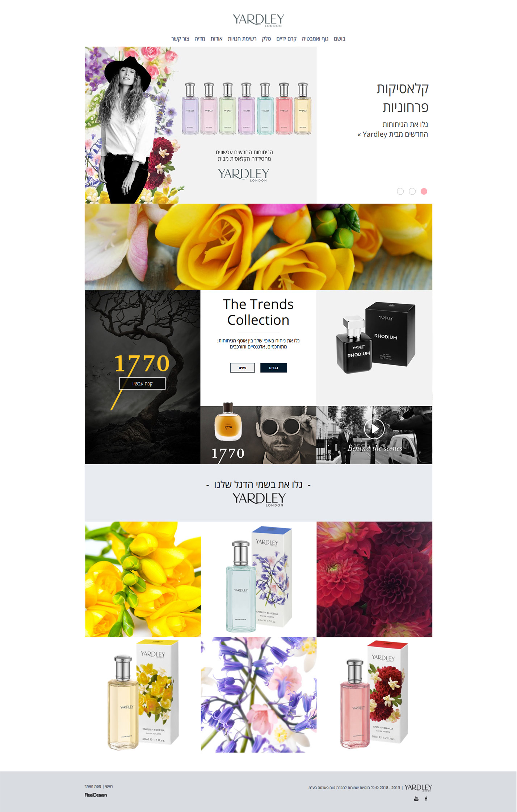517x812 pixels.
Task: Select the active pink carousel dot
Action: click(424, 191)
